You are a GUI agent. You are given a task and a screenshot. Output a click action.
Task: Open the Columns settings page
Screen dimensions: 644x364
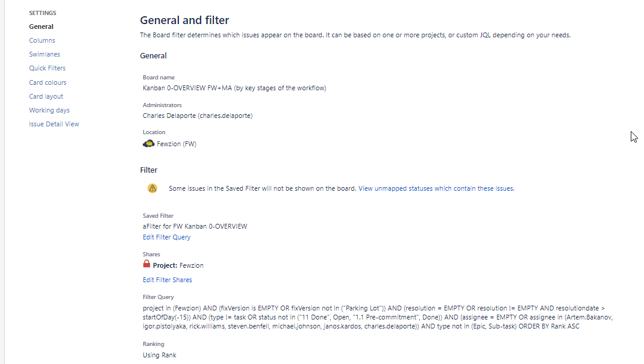(x=42, y=40)
